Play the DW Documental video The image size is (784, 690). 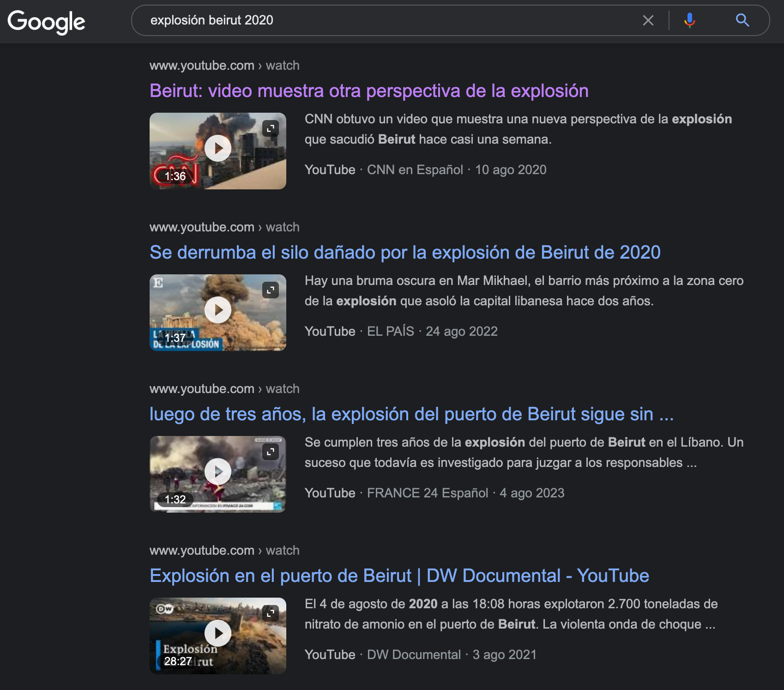point(218,634)
